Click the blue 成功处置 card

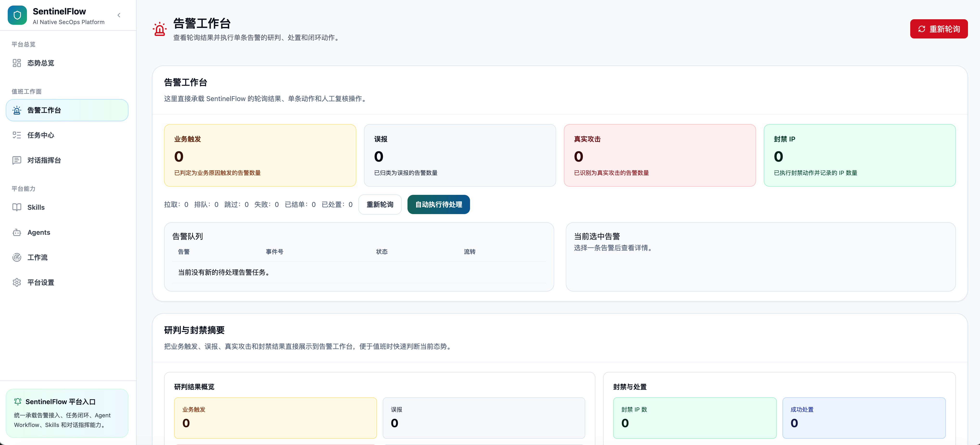click(x=864, y=418)
